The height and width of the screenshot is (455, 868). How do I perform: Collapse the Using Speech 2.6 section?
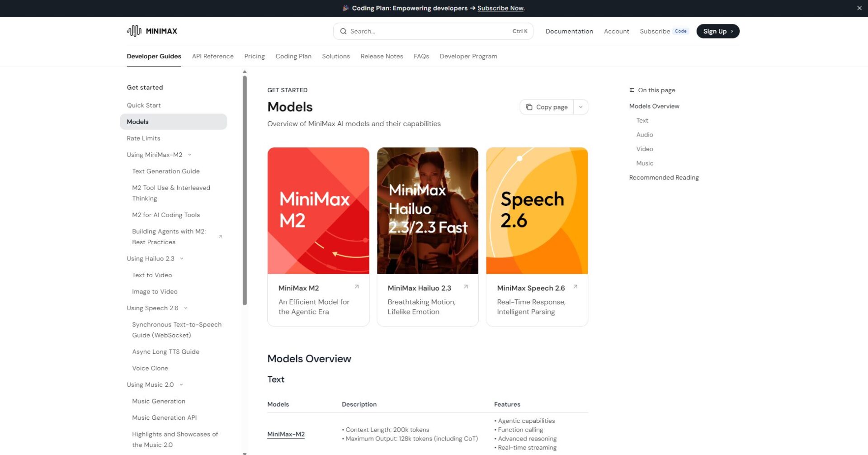(186, 308)
